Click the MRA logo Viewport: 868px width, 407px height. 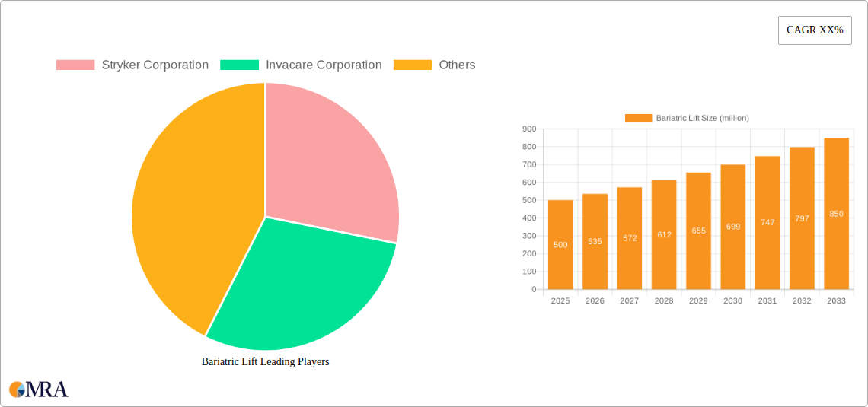click(x=39, y=390)
